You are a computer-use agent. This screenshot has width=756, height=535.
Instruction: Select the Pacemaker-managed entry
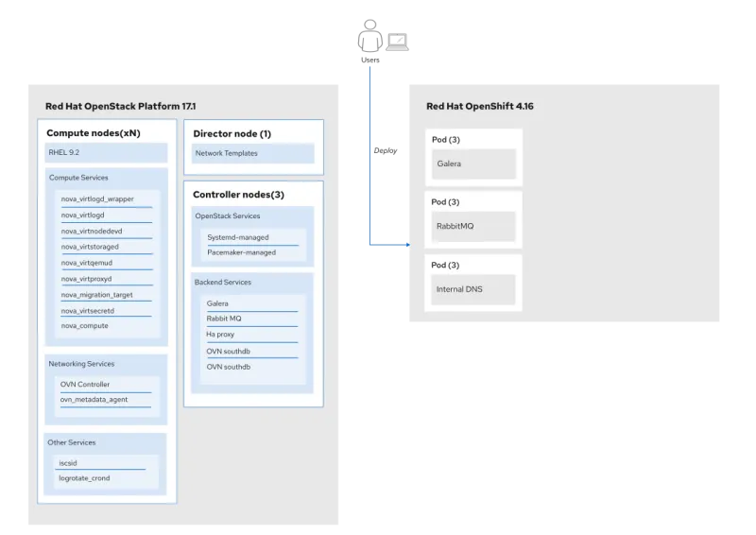(x=242, y=252)
